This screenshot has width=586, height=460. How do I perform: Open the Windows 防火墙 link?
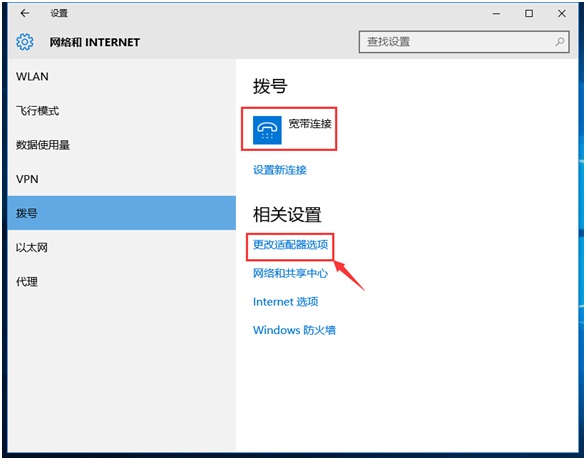click(x=294, y=330)
